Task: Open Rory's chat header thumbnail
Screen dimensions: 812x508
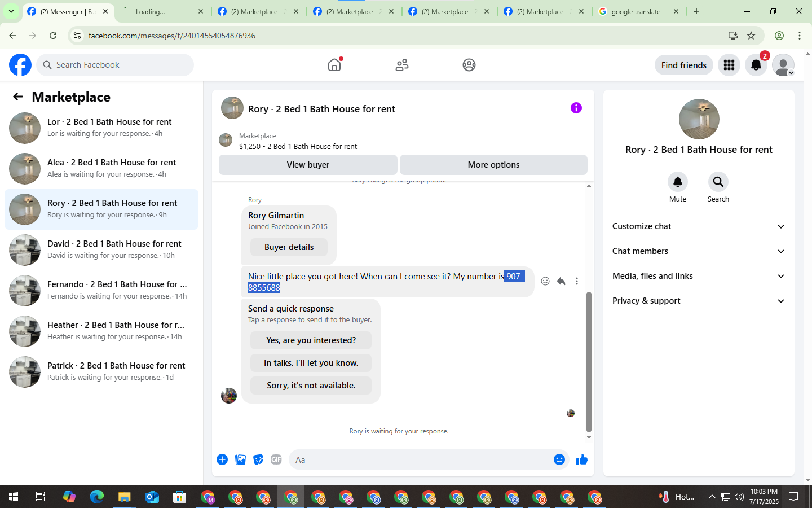Action: (x=232, y=108)
